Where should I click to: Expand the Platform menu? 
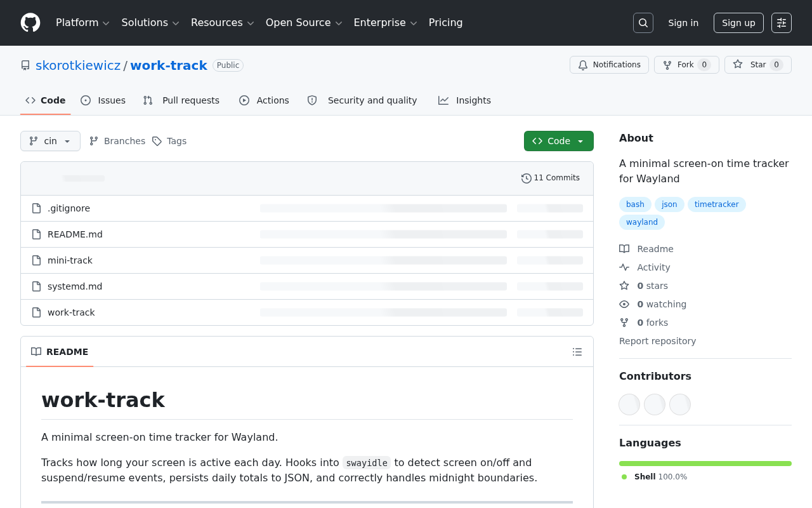[x=83, y=23]
